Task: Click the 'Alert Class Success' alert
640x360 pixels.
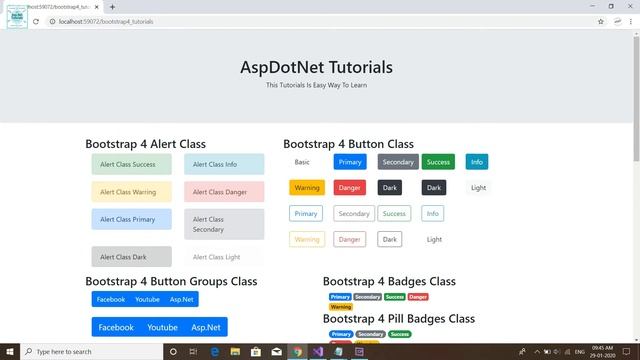Action: click(x=131, y=164)
